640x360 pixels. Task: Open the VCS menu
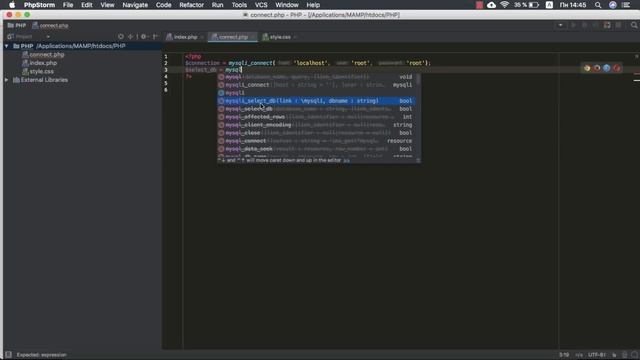coord(261,5)
